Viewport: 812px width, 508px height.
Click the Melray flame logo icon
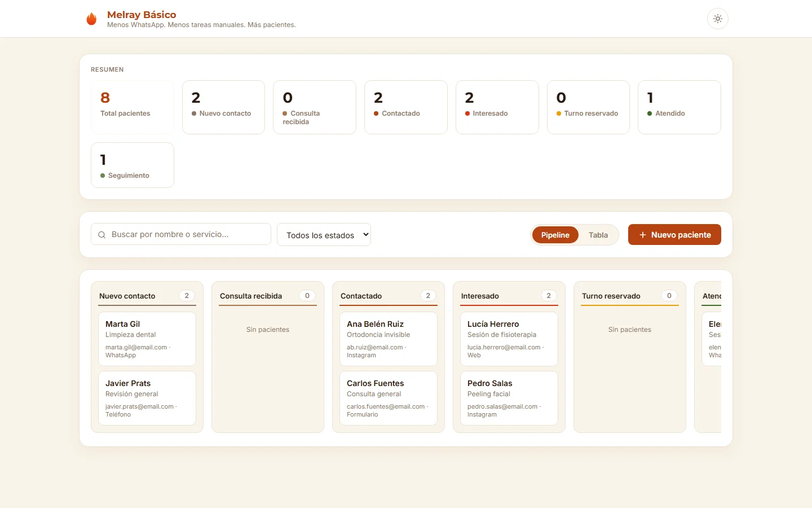[x=91, y=19]
